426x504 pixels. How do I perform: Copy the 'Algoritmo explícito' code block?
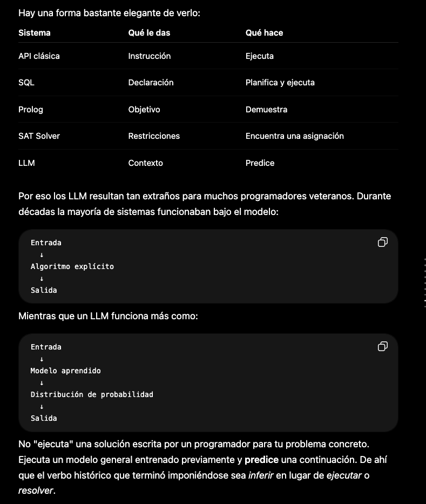coord(382,242)
